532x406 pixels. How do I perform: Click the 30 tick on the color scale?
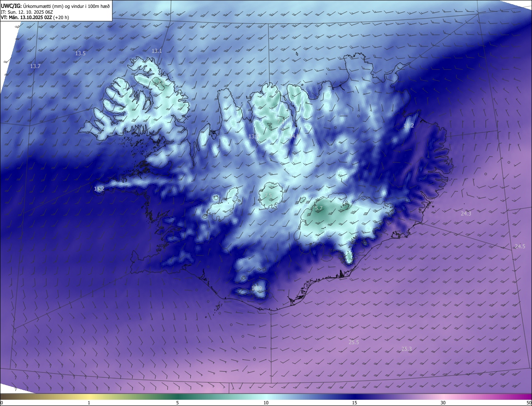click(x=443, y=403)
